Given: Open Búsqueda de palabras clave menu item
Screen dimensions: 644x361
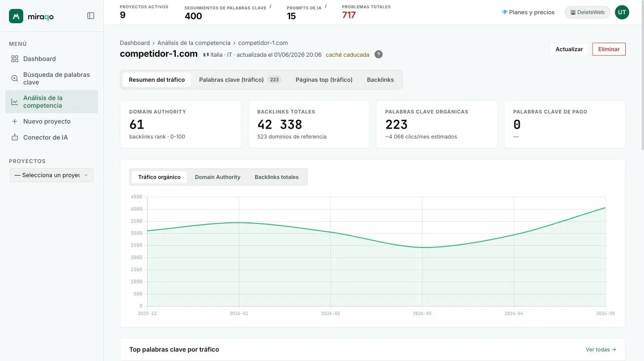Looking at the screenshot, I should (52, 78).
